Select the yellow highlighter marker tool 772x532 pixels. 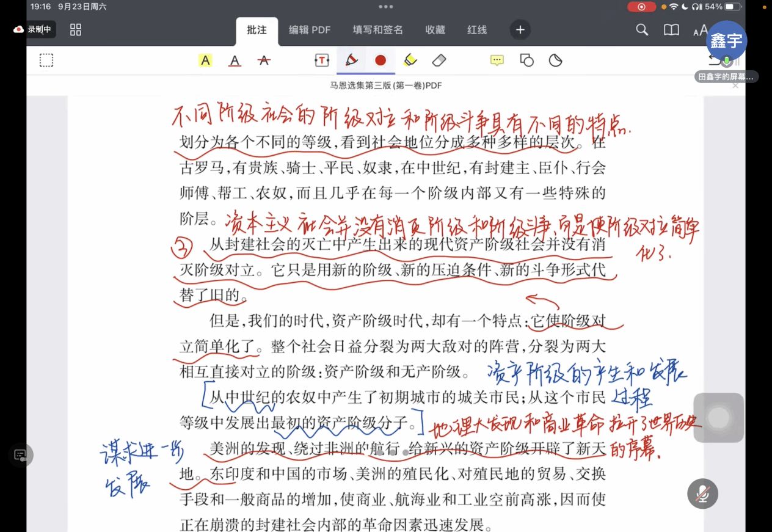tap(410, 60)
